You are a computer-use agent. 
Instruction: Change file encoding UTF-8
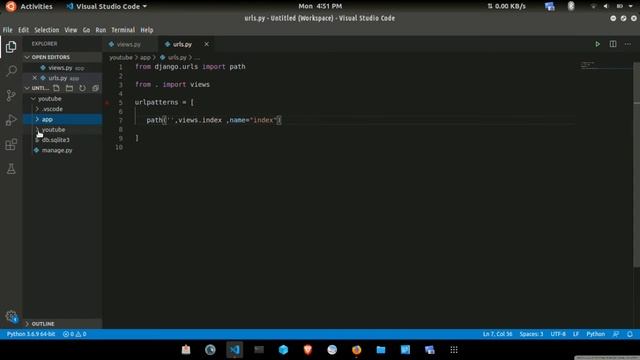tap(558, 334)
